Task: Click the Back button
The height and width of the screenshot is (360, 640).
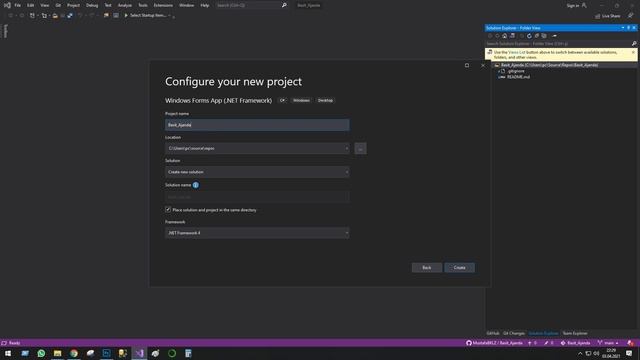Action: 427,267
